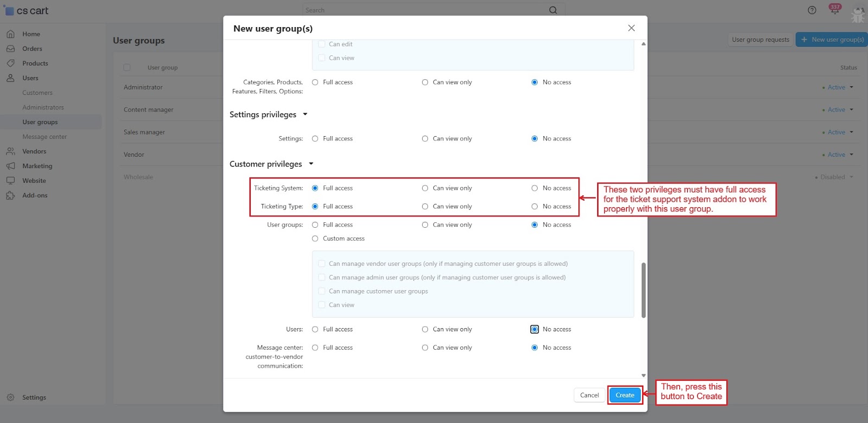Click the dialog's vertical scrollbar thumb
The width and height of the screenshot is (868, 423).
click(643, 290)
